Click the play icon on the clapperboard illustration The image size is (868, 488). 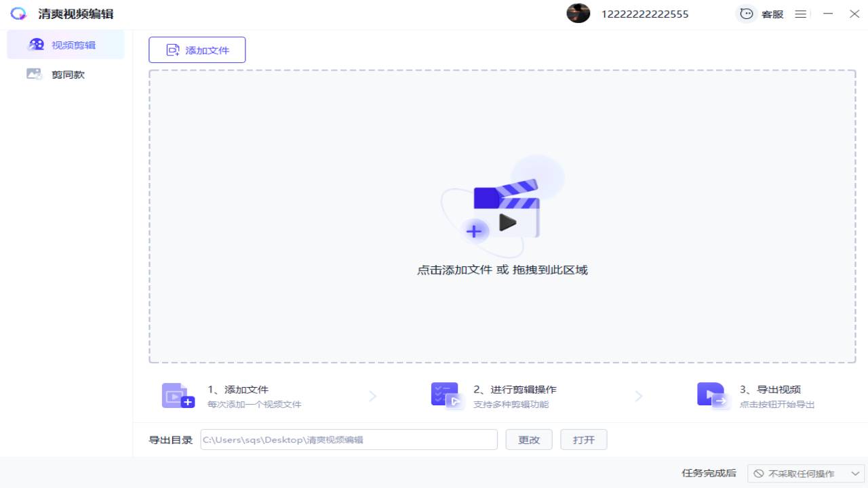(x=509, y=222)
